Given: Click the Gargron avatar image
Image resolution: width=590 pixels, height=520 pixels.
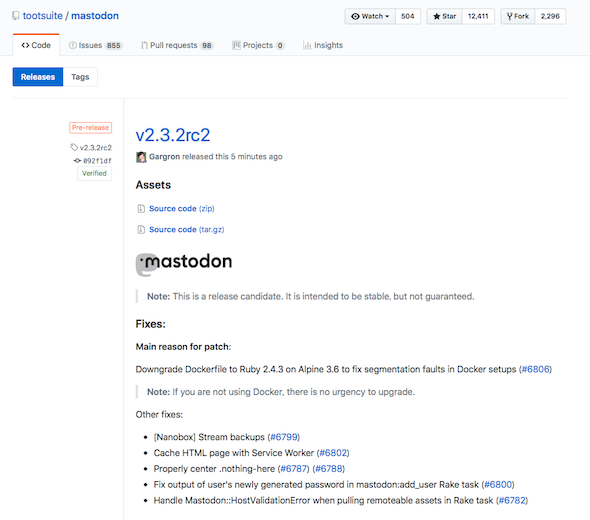Looking at the screenshot, I should click(141, 157).
